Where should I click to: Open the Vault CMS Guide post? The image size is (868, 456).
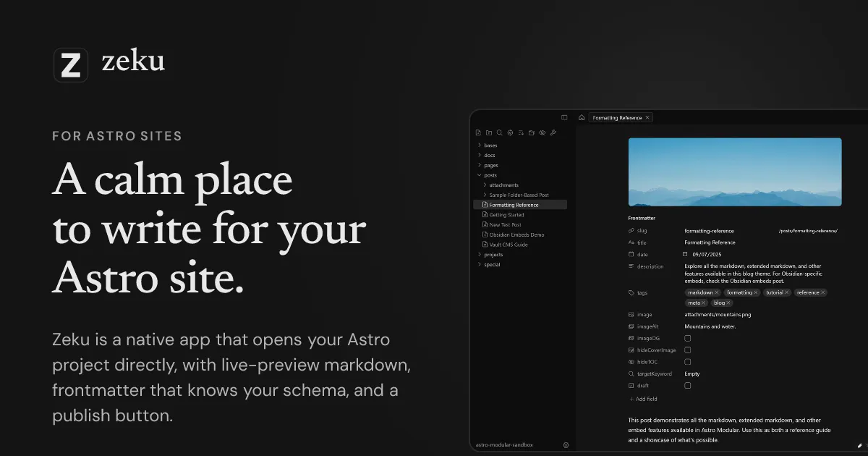(x=509, y=245)
